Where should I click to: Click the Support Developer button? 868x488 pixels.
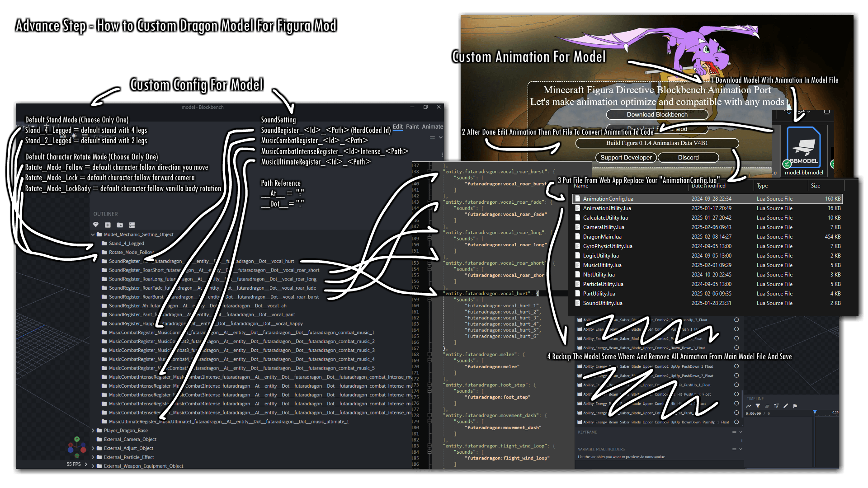click(x=626, y=158)
